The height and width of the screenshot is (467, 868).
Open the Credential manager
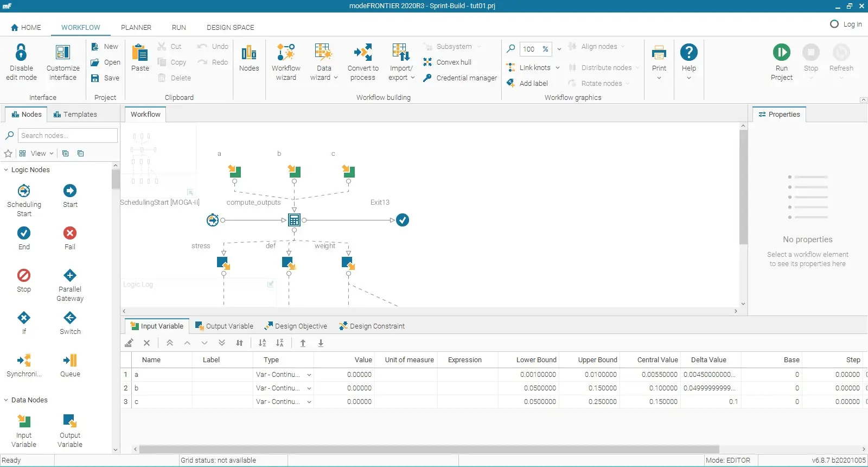pyautogui.click(x=460, y=78)
